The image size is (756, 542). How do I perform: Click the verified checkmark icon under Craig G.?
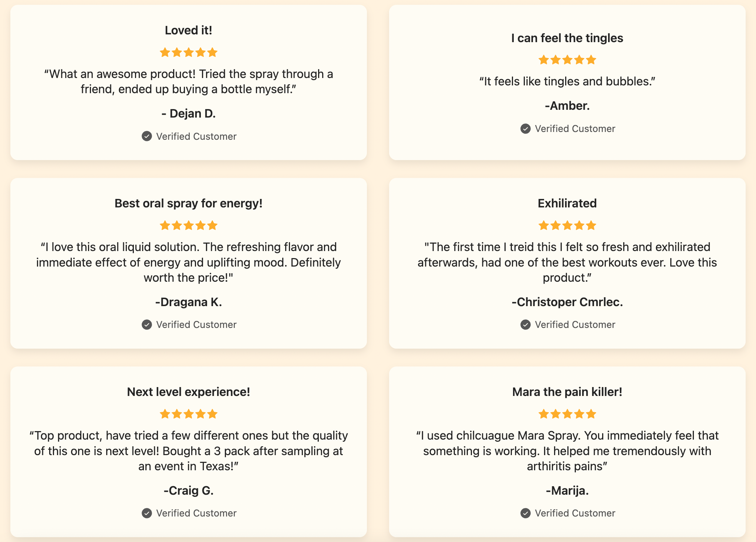(x=147, y=513)
